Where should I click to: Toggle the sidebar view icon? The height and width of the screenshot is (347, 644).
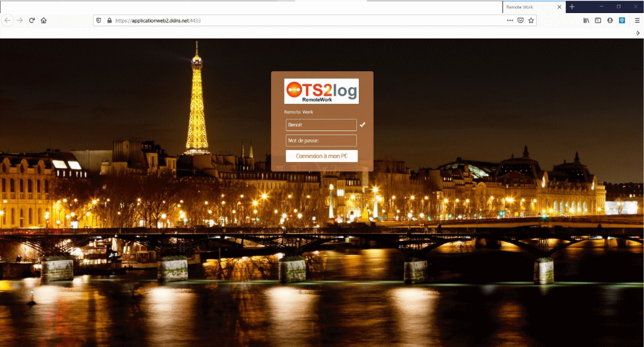[598, 20]
